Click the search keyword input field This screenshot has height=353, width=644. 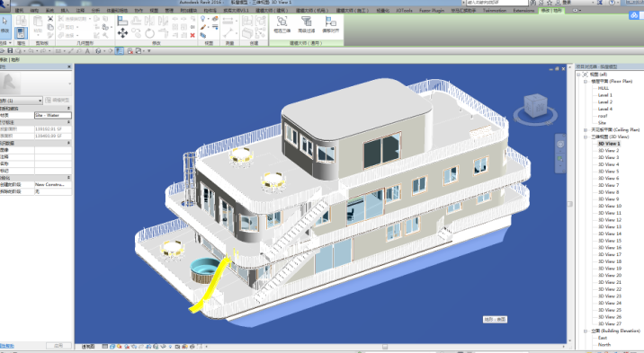click(496, 3)
